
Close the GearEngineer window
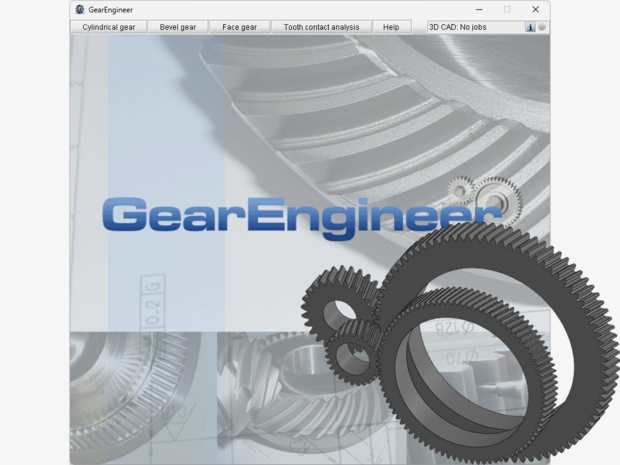(x=535, y=9)
